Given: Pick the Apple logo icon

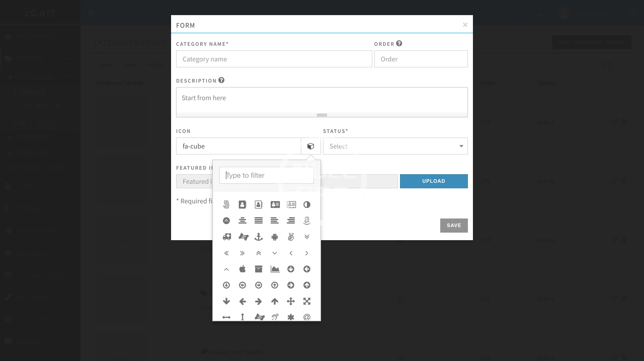Looking at the screenshot, I should pyautogui.click(x=242, y=269).
